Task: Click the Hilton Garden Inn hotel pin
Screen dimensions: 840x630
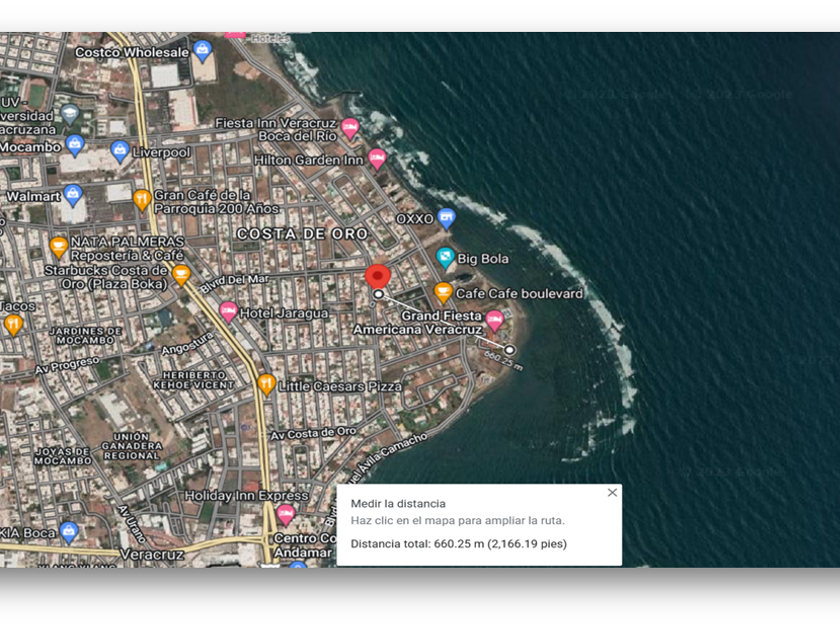Action: 377,159
